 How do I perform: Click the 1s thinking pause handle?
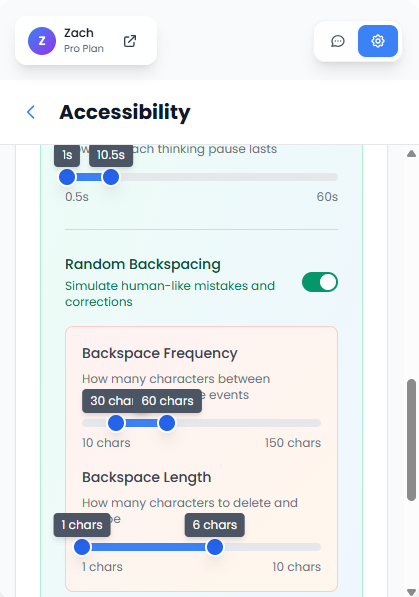point(67,177)
